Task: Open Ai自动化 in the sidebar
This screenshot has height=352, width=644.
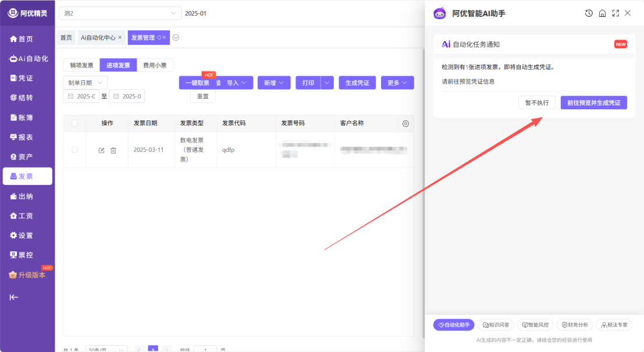Action: click(x=27, y=59)
